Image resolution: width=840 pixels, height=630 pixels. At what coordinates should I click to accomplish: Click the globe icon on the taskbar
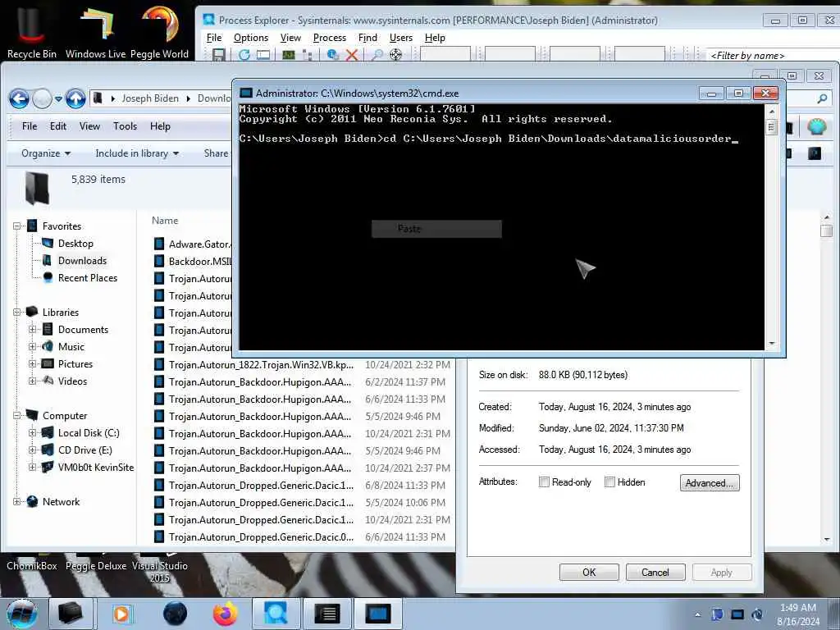coord(175,614)
